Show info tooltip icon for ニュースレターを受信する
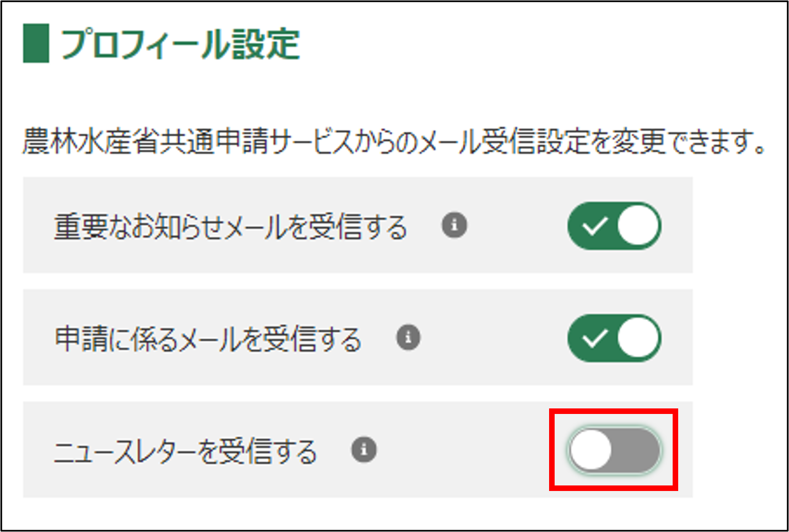The image size is (789, 532). tap(363, 449)
